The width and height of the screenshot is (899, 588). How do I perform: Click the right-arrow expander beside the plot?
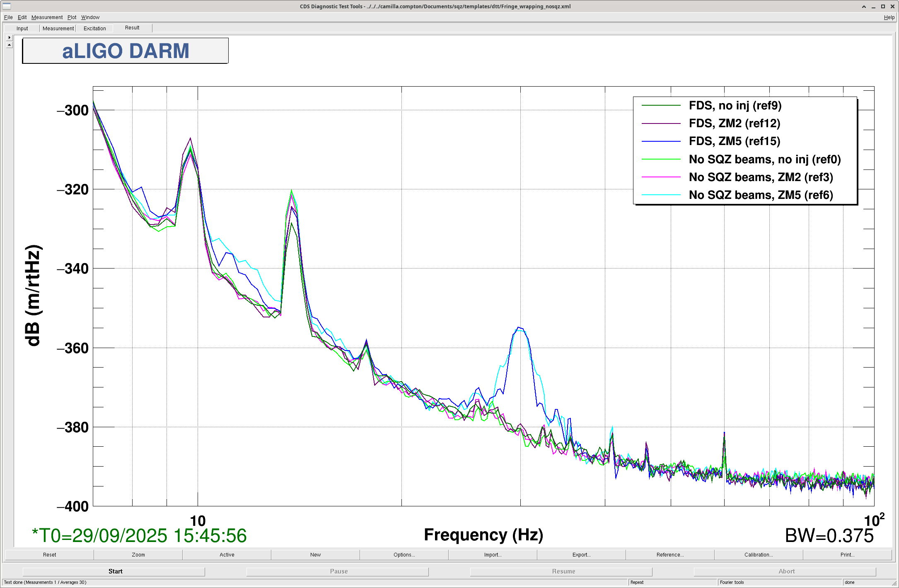click(9, 37)
